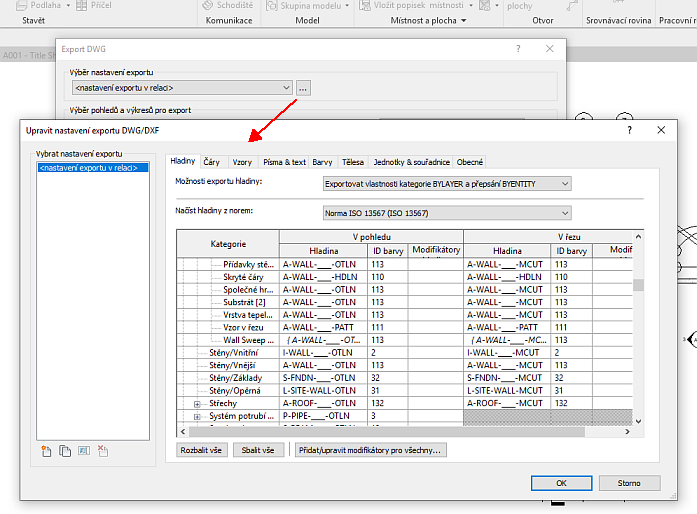Screen dimensions: 697x514
Task: Close the Upravit nastavení exportu DWG/DXF dialog
Action: (661, 130)
